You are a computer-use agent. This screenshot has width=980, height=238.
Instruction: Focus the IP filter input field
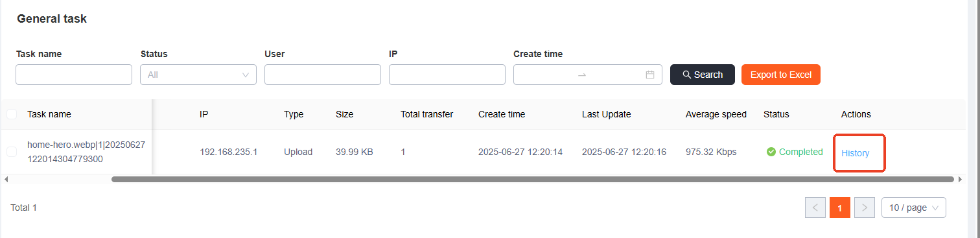click(447, 75)
